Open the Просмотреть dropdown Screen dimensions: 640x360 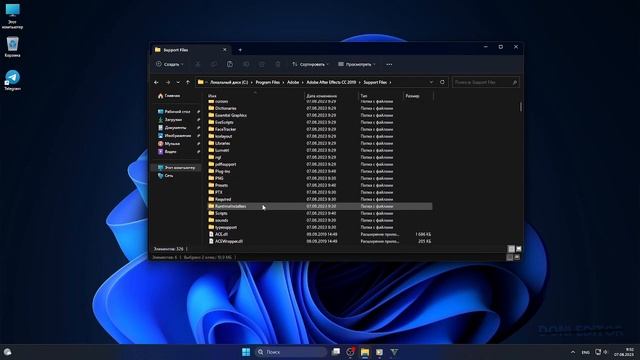point(357,64)
